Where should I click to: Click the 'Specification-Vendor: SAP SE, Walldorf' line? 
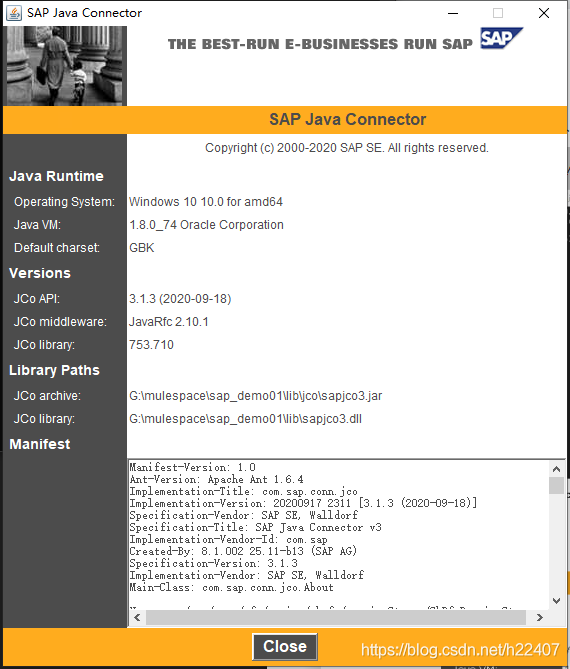click(x=244, y=515)
